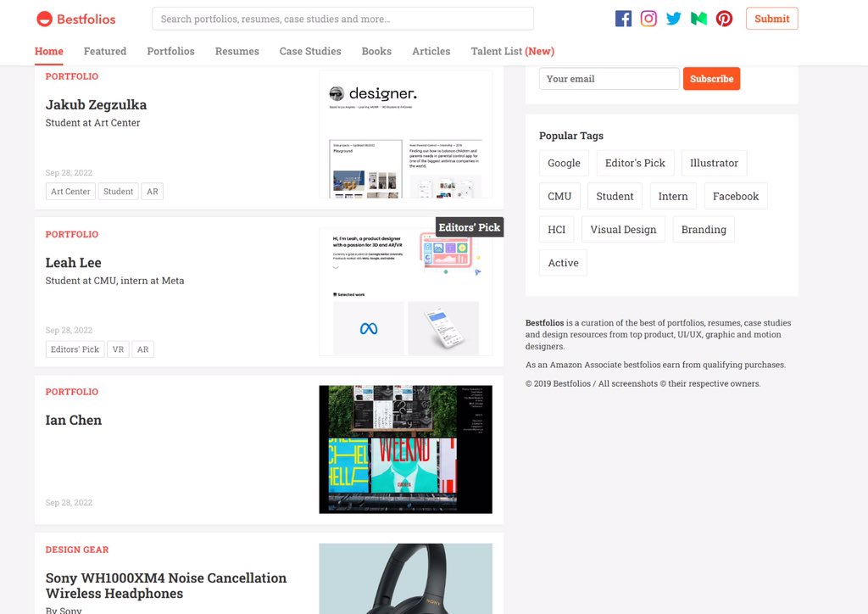Open Talent List (New) tab

click(512, 51)
